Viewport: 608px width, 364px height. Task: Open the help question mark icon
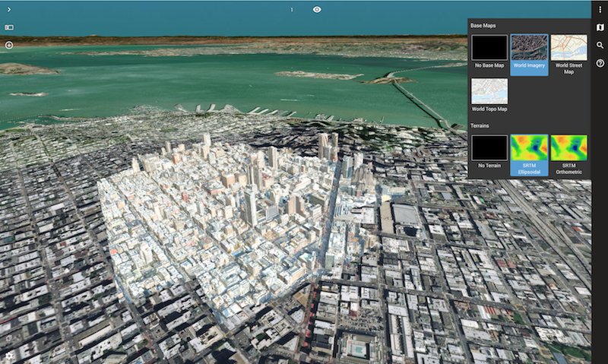click(x=600, y=63)
